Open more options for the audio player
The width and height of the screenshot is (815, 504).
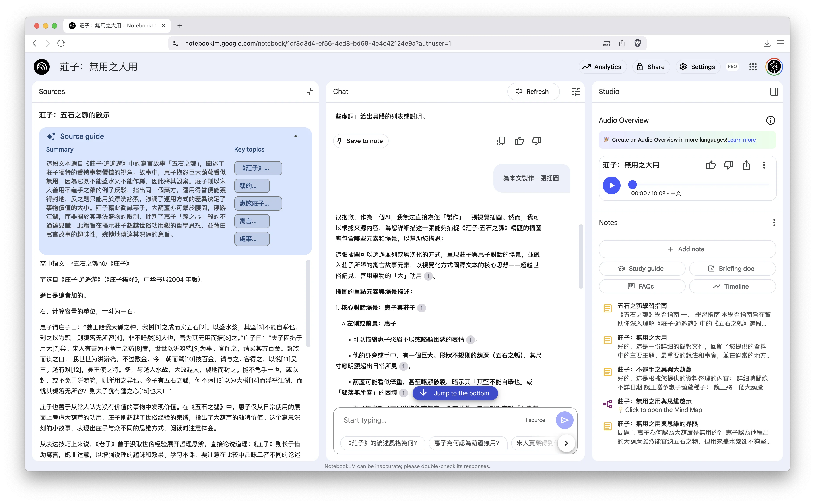click(764, 165)
